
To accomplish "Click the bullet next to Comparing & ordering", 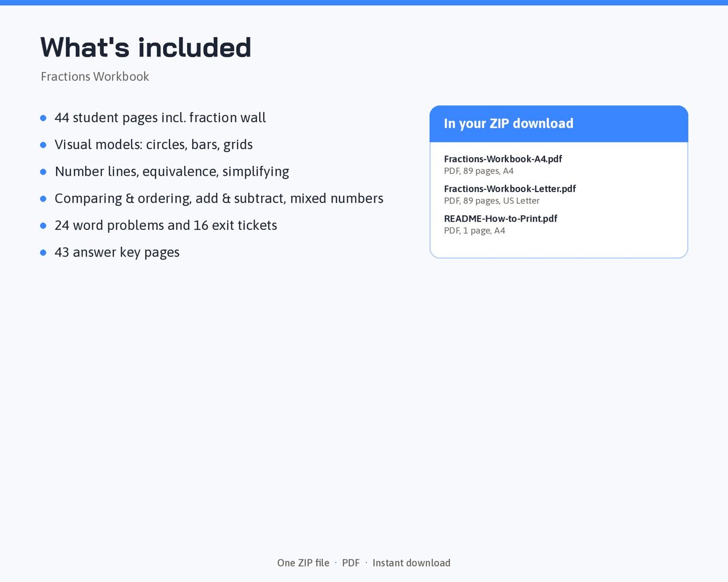I will (43, 198).
